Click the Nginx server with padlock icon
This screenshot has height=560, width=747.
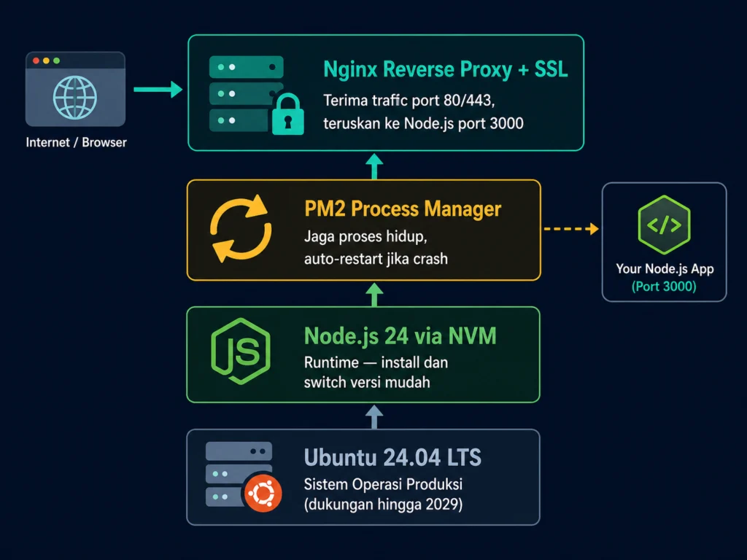point(256,96)
